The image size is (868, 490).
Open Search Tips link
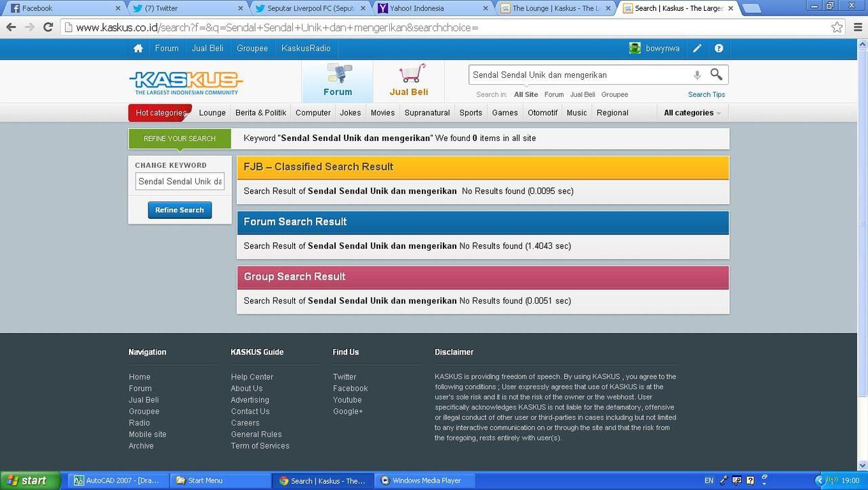click(707, 95)
